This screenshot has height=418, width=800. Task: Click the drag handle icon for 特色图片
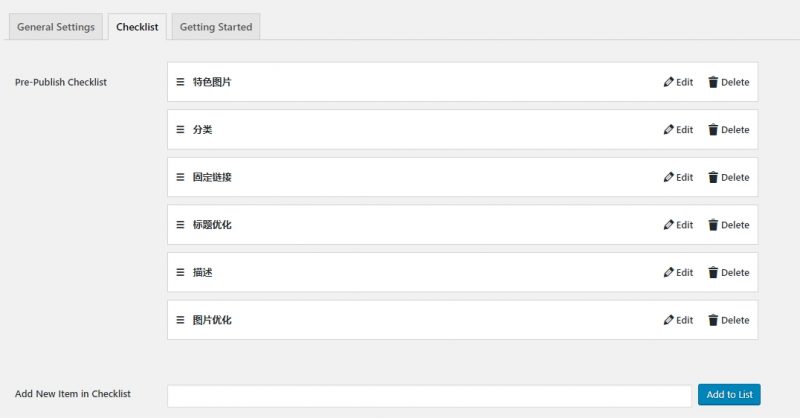[x=180, y=82]
